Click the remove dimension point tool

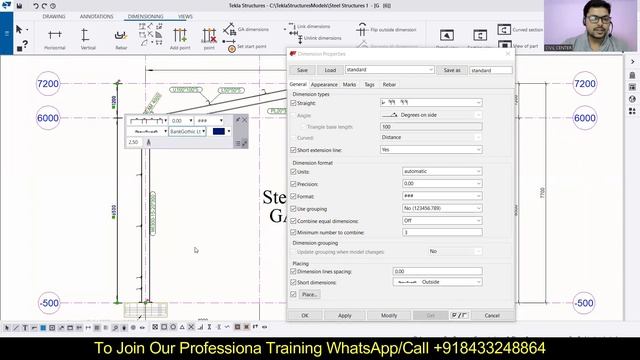[209, 39]
